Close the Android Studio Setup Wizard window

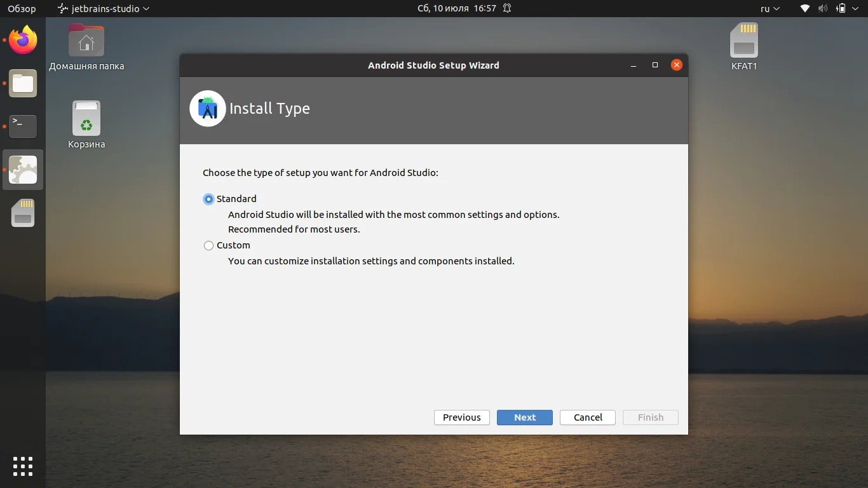tap(677, 65)
